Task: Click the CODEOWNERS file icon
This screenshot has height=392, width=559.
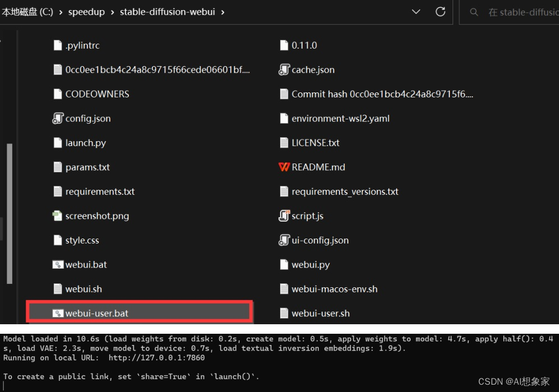Action: 57,94
